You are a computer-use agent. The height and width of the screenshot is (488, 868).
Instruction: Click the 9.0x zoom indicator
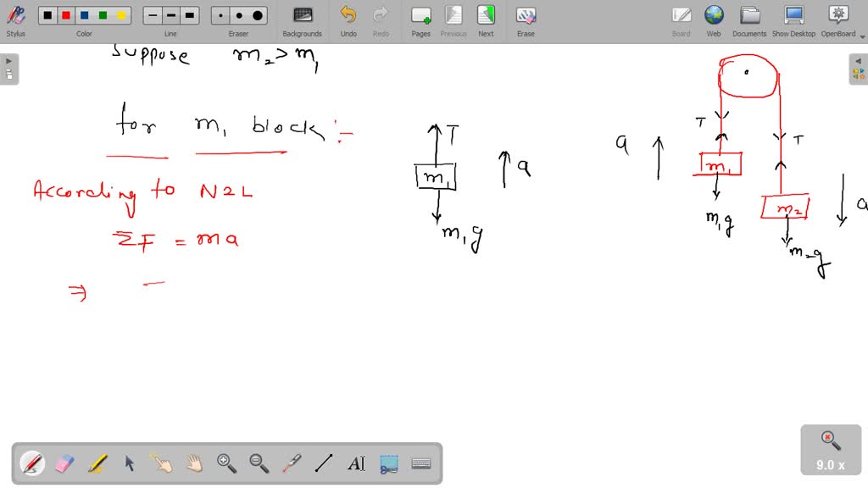click(x=829, y=450)
